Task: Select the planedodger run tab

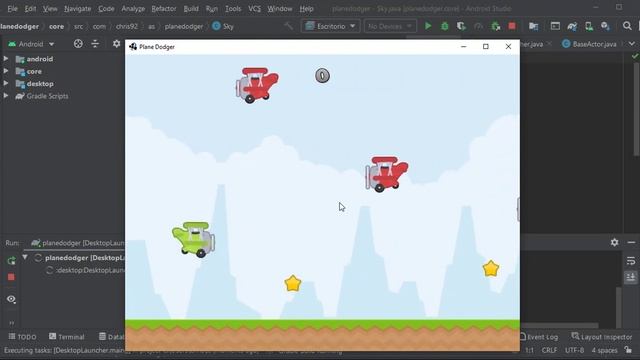Action: click(78, 243)
